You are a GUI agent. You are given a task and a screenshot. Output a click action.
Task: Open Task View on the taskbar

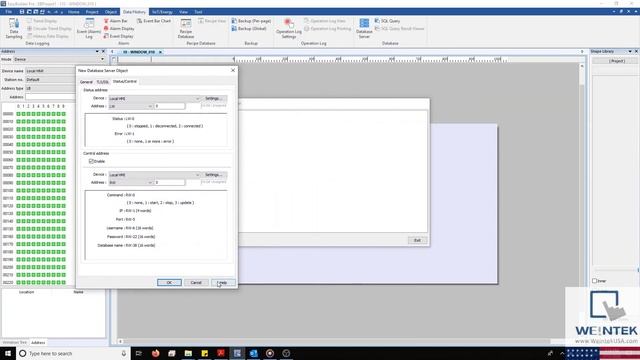pos(138,353)
